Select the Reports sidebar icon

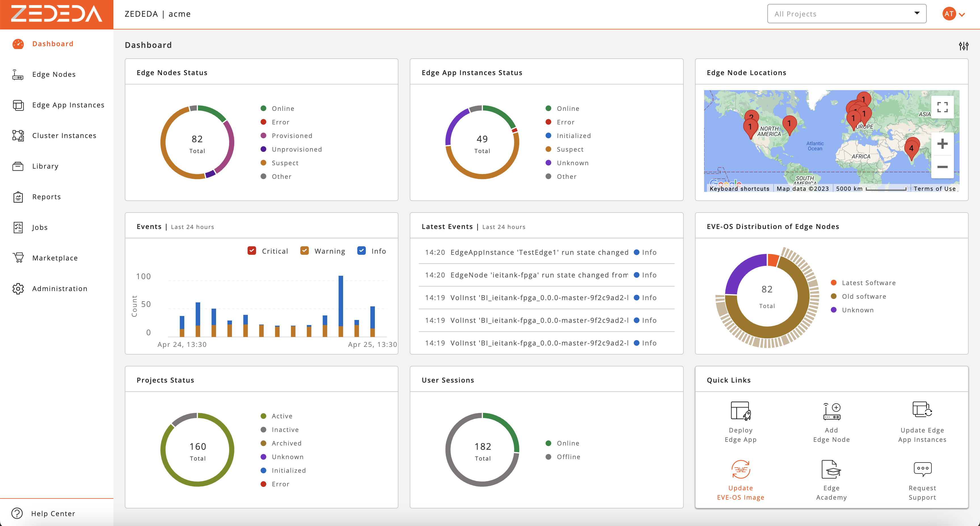(18, 197)
